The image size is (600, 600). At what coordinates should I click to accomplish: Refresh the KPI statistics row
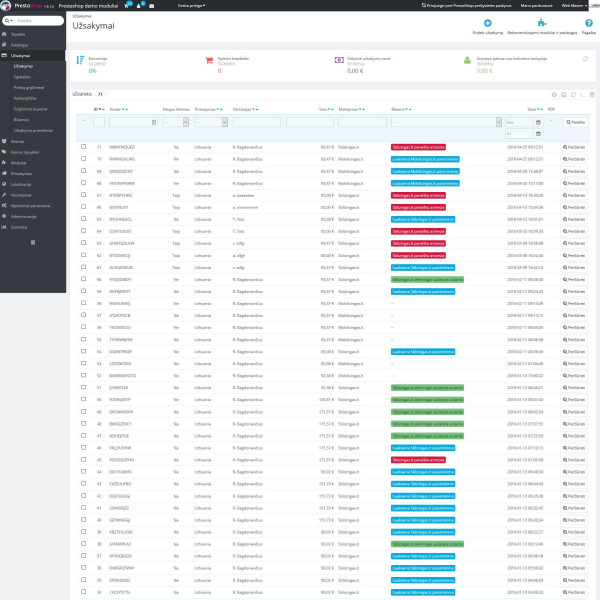585,60
